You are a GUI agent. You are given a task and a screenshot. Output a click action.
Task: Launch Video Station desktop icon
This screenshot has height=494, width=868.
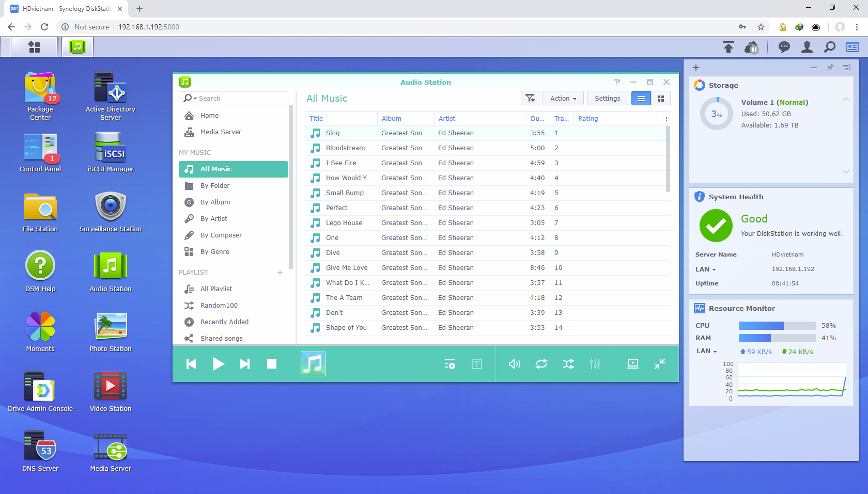(x=111, y=392)
